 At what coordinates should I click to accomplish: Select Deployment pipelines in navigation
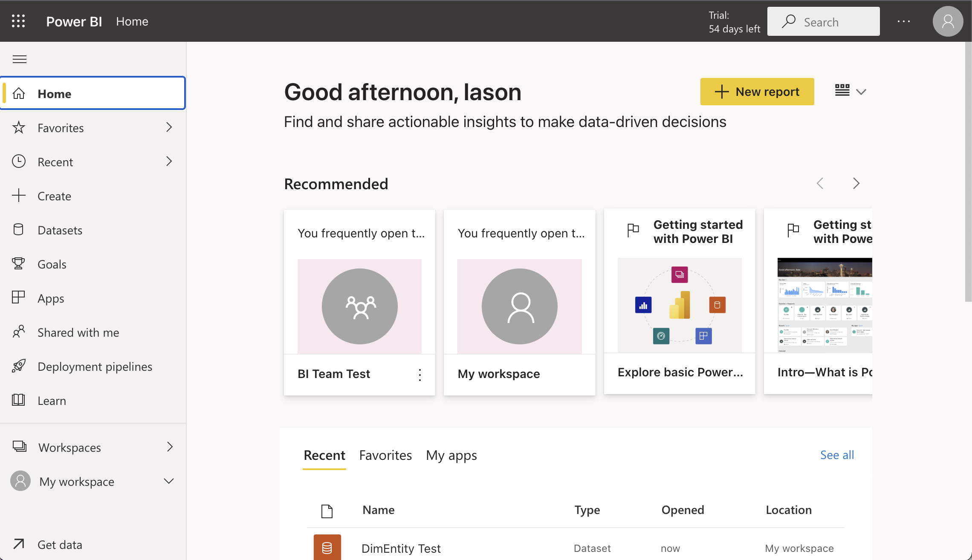(93, 367)
